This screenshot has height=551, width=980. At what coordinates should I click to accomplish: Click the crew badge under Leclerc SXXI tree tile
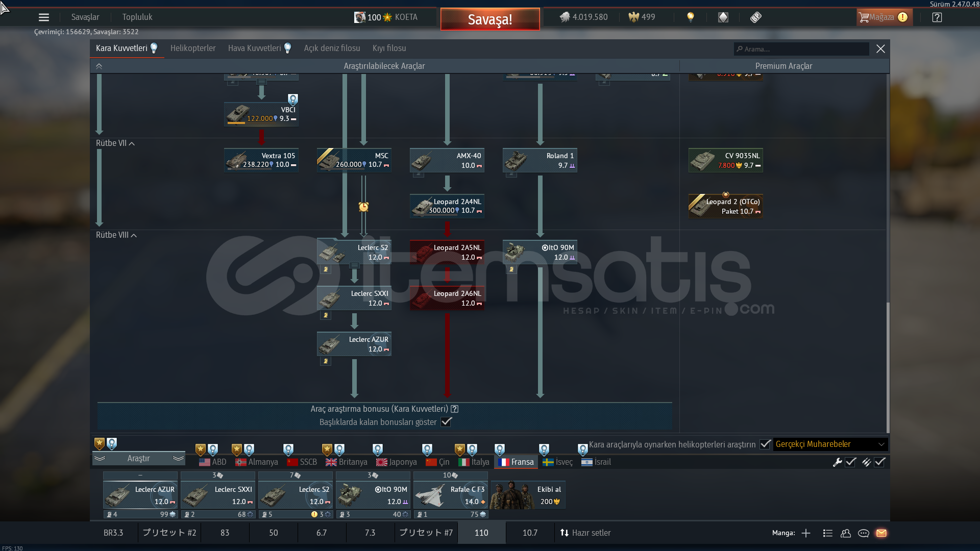tap(326, 315)
